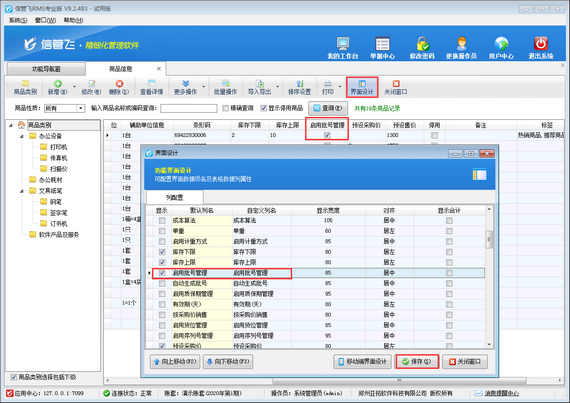The image size is (570, 403).
Task: Switch to 功能导航窗 tab
Action: point(46,69)
